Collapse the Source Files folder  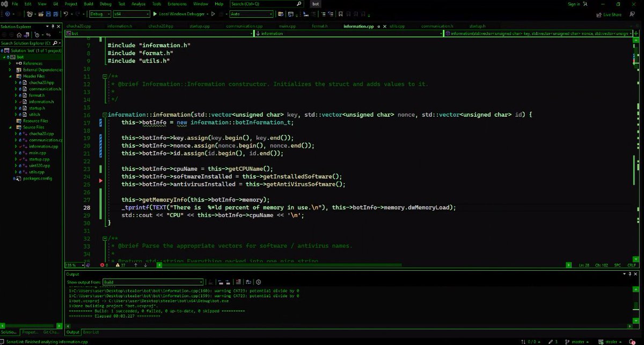10,127
